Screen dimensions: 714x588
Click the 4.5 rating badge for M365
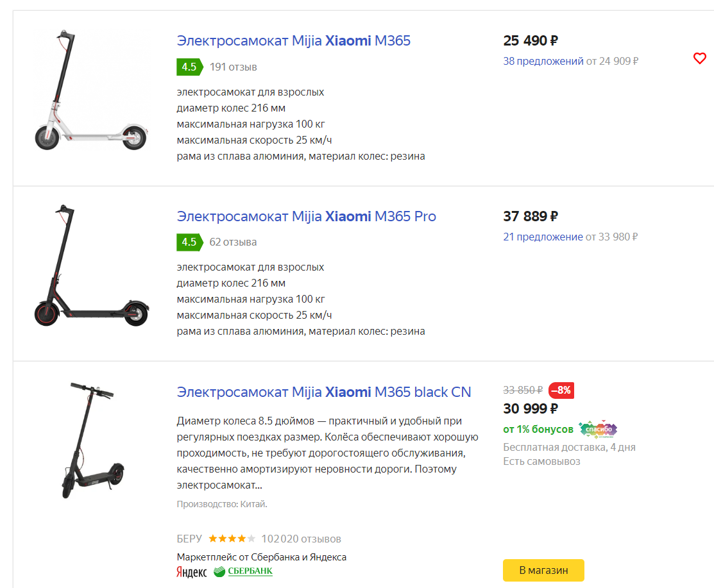point(189,67)
